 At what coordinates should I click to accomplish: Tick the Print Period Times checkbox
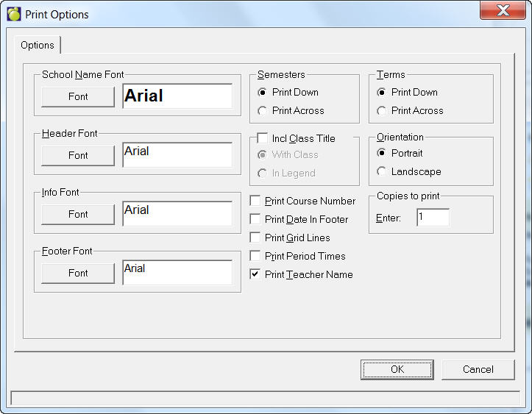255,256
